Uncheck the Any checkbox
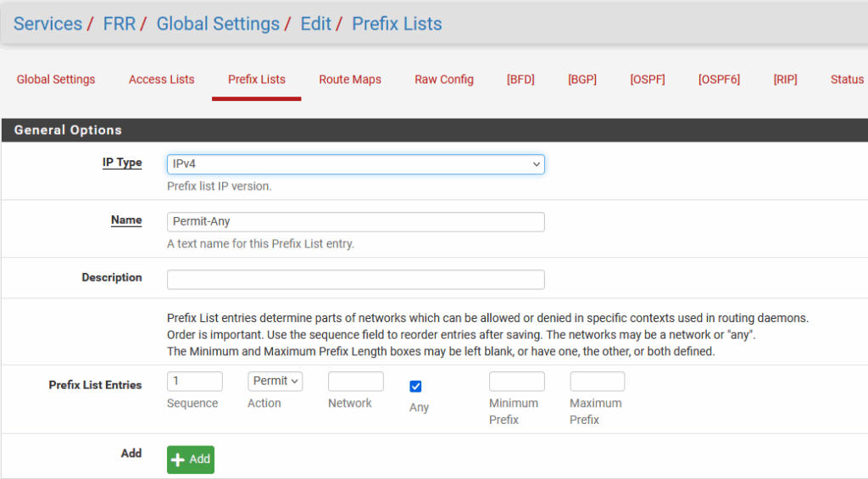The width and height of the screenshot is (868, 479). pyautogui.click(x=415, y=387)
